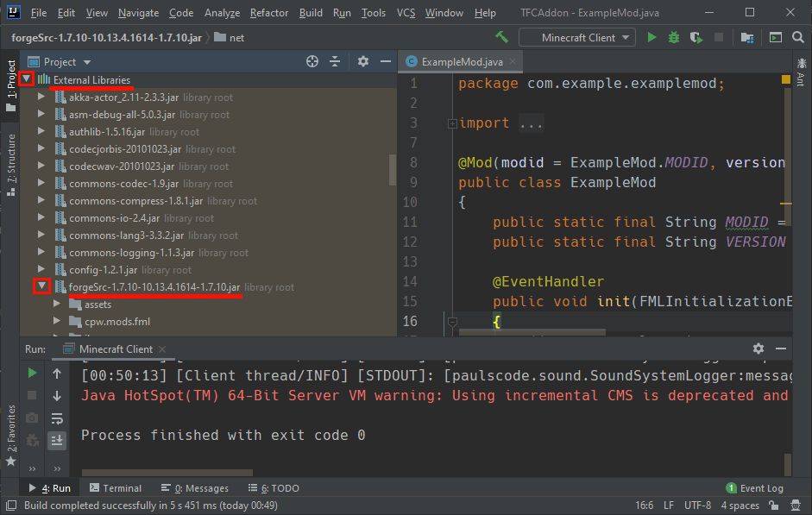The image size is (812, 515).
Task: Toggle read-only lock icon in status bar
Action: [774, 506]
